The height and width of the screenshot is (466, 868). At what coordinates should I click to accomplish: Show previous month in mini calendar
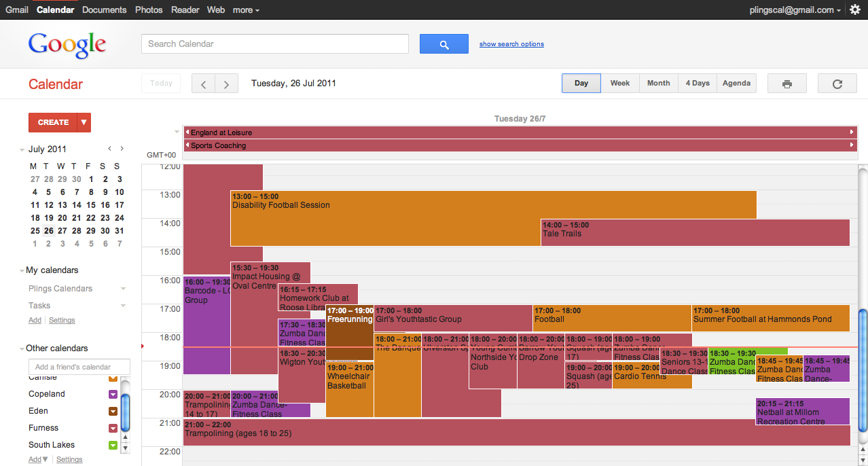tap(109, 149)
